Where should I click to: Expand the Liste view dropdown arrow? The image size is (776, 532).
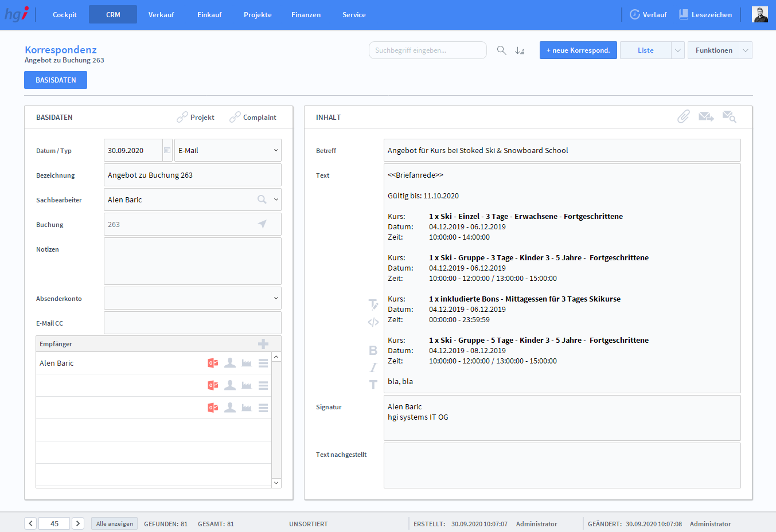click(677, 50)
